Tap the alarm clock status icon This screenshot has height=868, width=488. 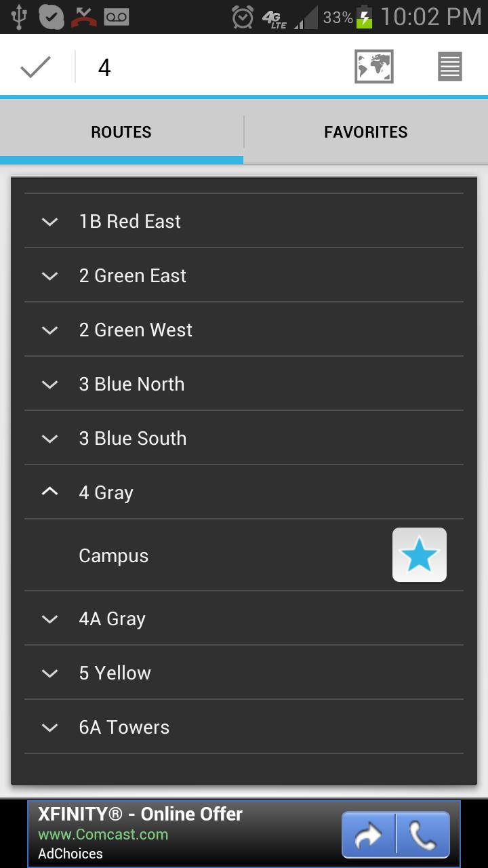[x=243, y=17]
